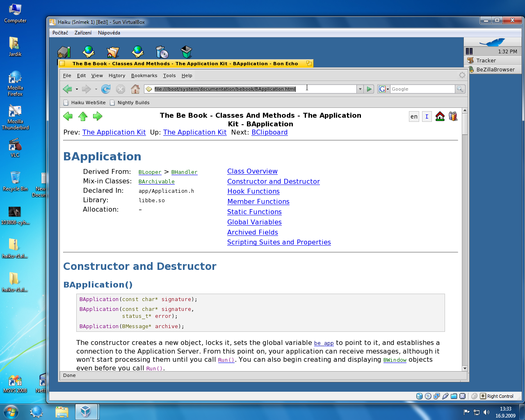Image resolution: width=525 pixels, height=420 pixels.
Task: Click the Be Book people icon
Action: [453, 116]
